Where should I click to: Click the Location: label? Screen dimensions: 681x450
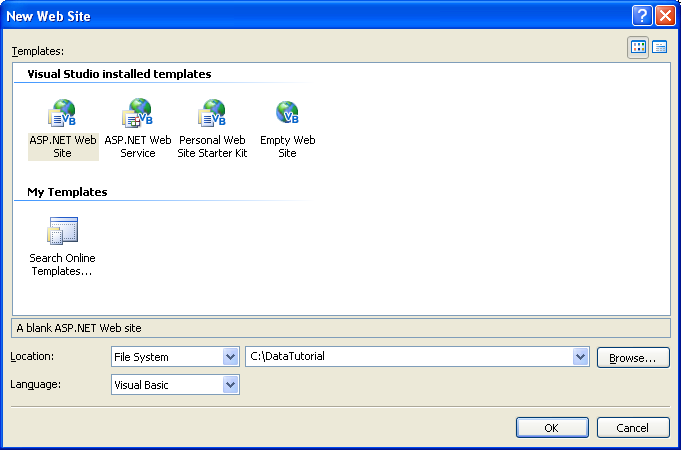tap(32, 356)
